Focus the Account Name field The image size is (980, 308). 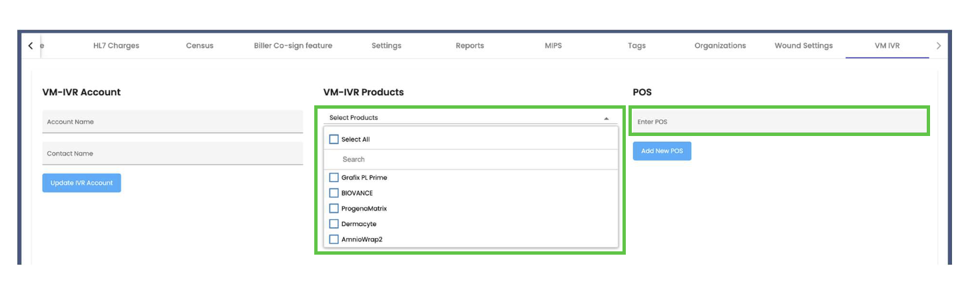[172, 122]
